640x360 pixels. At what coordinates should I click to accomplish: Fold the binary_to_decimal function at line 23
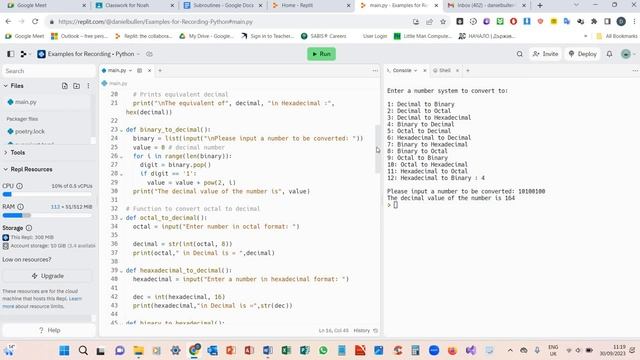coord(121,130)
